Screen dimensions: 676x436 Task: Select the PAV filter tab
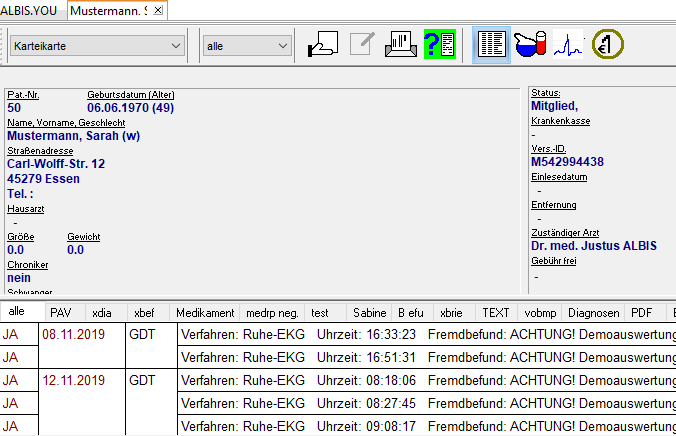[61, 313]
